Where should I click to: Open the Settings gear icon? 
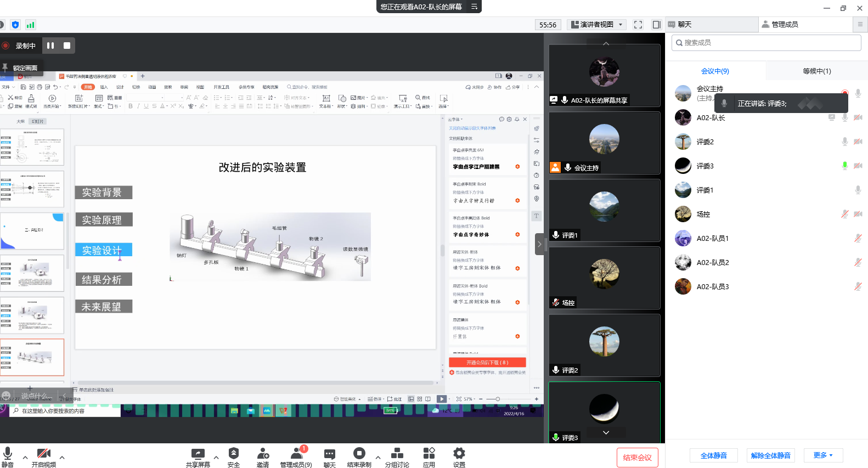click(x=459, y=454)
